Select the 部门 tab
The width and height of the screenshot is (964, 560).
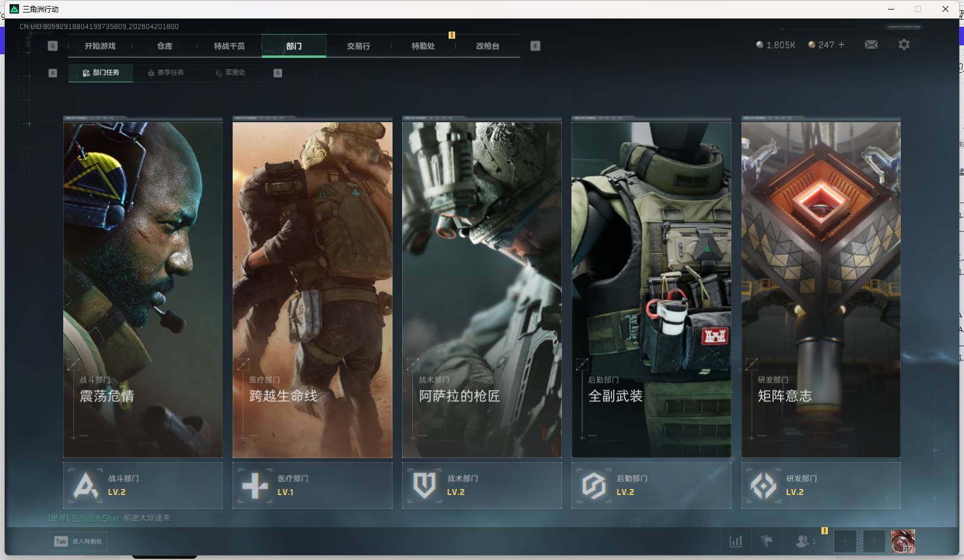pyautogui.click(x=294, y=46)
